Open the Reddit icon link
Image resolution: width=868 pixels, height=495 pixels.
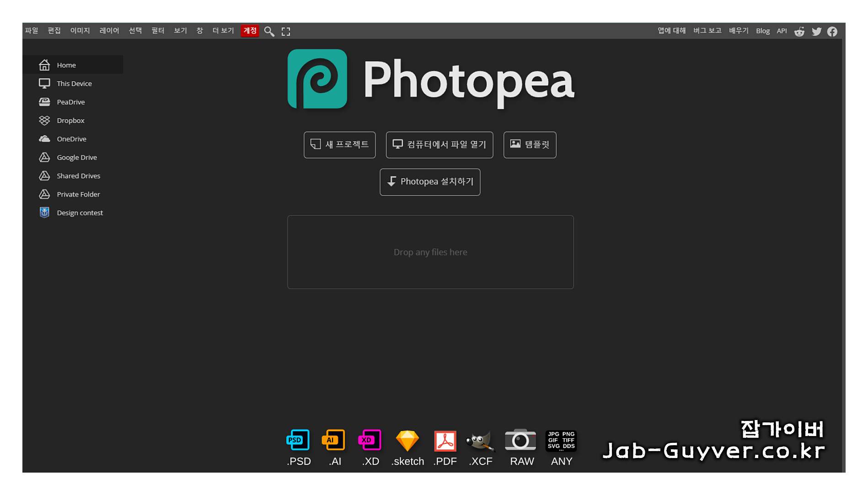(x=799, y=31)
